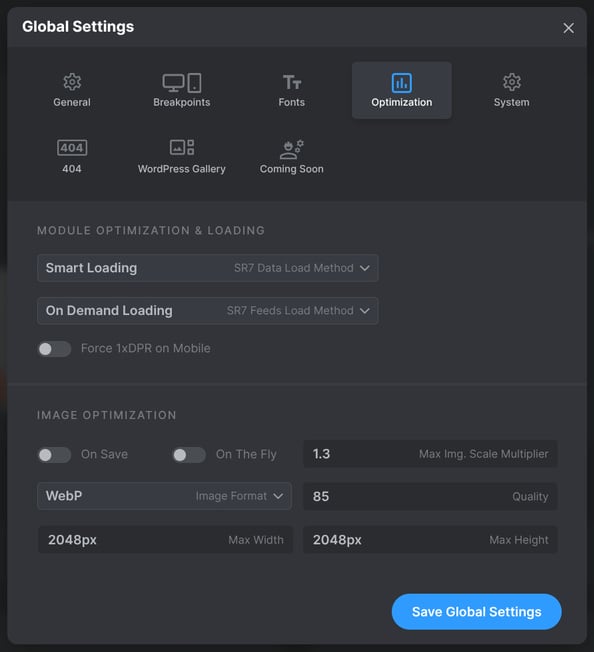Open the WordPress Gallery icon
The image size is (594, 652).
click(x=182, y=147)
